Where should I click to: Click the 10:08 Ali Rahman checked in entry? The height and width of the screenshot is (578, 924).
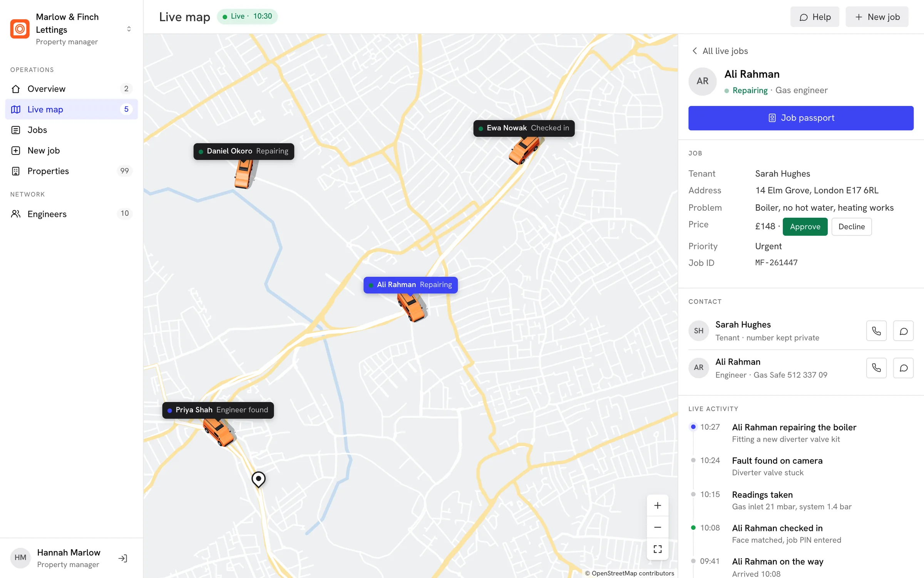point(801,534)
